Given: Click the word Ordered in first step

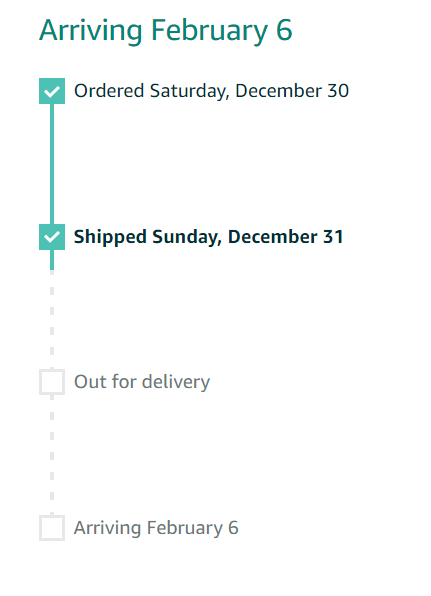Looking at the screenshot, I should click(x=109, y=91).
